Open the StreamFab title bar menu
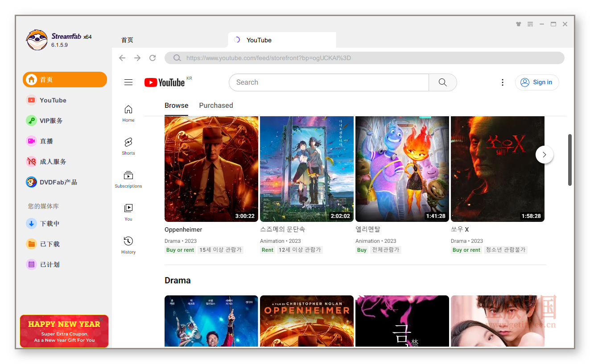590x364 pixels. tap(530, 24)
